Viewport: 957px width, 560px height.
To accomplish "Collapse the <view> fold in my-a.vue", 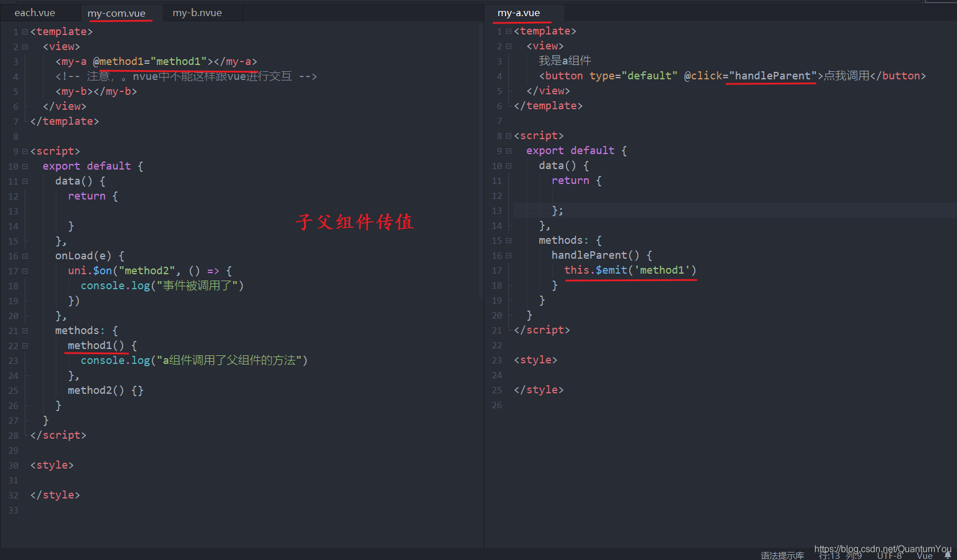I will pos(508,47).
